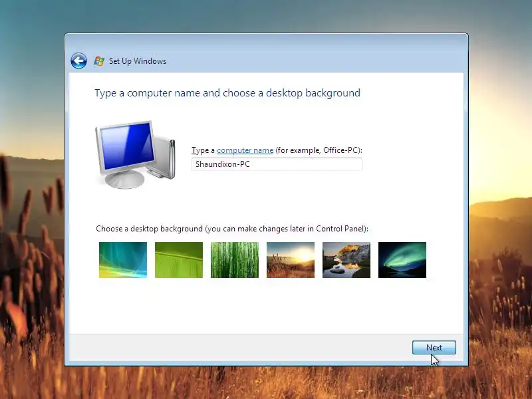
Task: Select the rocky mountain lake background
Action: coord(346,260)
